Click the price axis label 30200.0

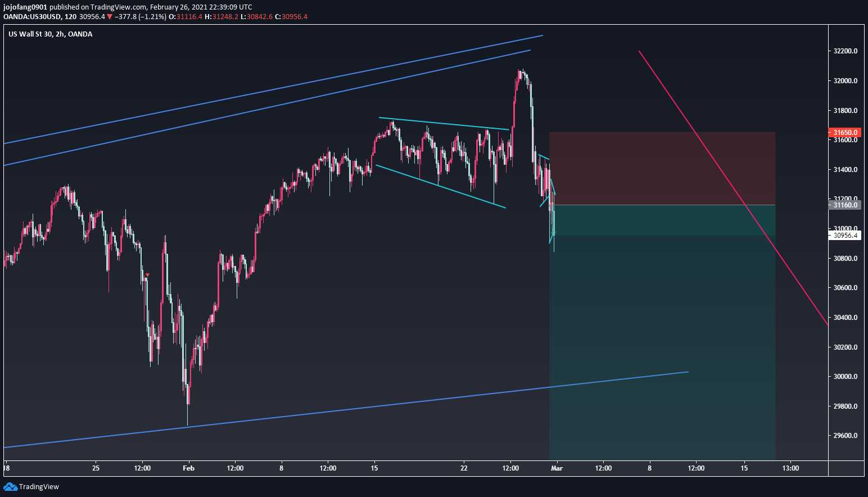coord(846,347)
